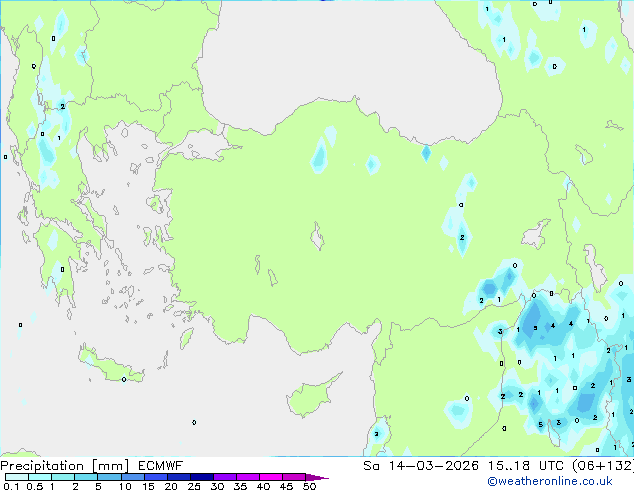The image size is (634, 490).
Task: Click the weatheronline.co.uk copyright link
Action: pyautogui.click(x=550, y=481)
